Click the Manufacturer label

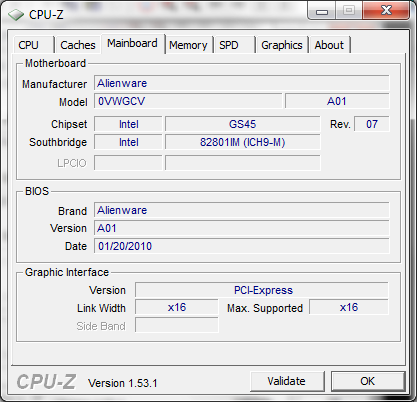pos(54,84)
